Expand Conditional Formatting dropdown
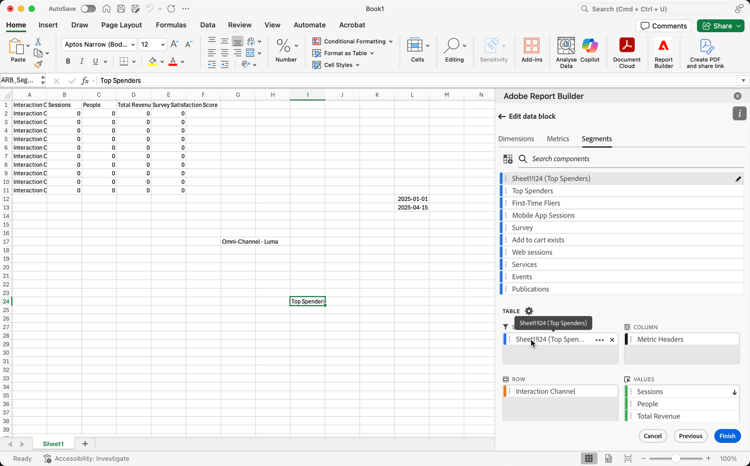 [x=391, y=42]
